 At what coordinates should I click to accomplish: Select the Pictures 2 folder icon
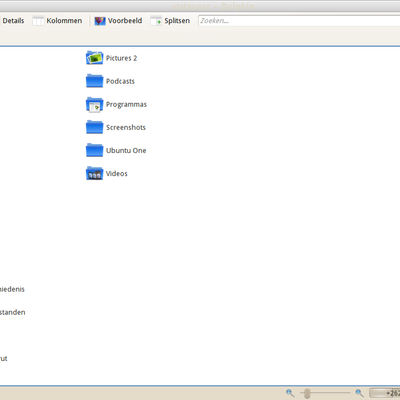pos(94,58)
